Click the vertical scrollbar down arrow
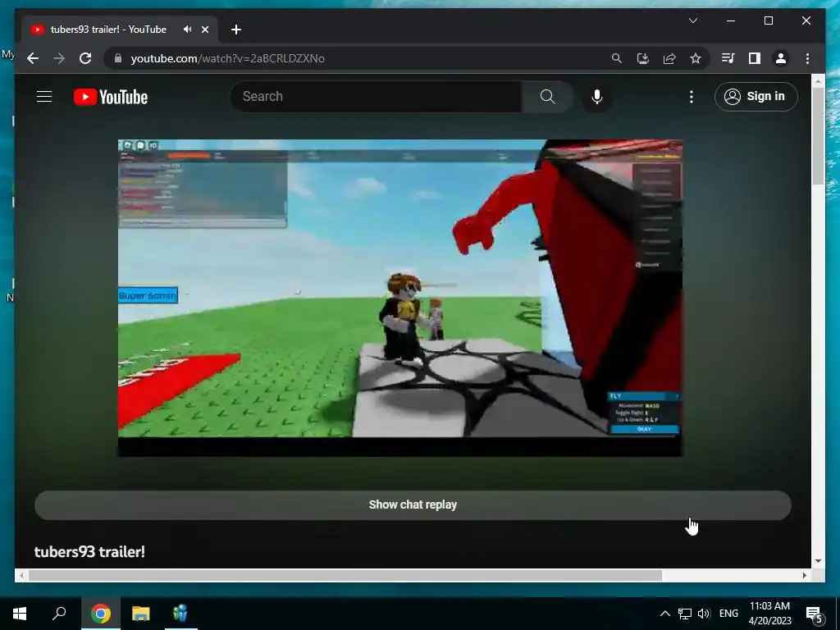Image resolution: width=840 pixels, height=630 pixels. click(x=818, y=561)
